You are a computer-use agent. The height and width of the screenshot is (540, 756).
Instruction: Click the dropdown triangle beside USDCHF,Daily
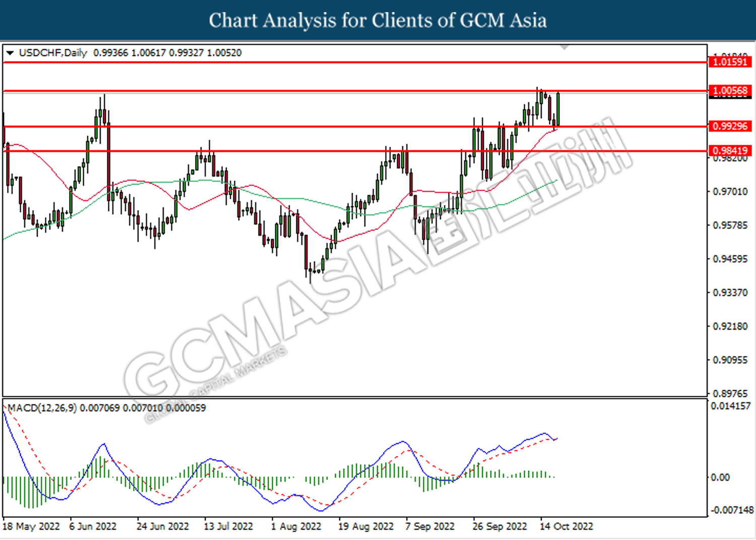[10, 53]
